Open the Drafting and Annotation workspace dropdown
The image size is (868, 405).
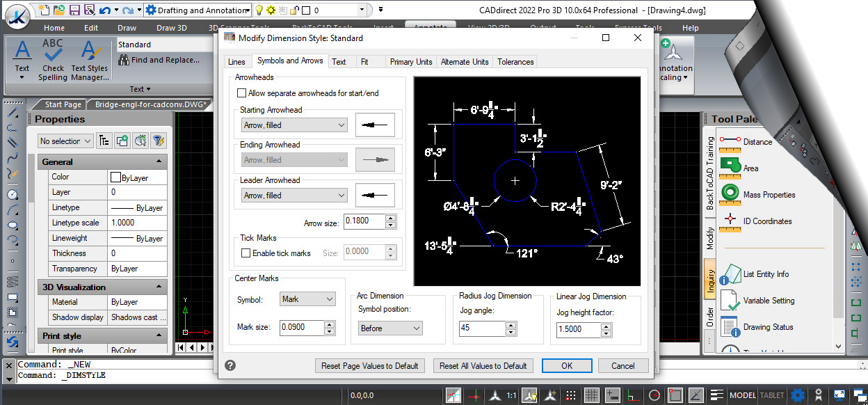click(x=198, y=10)
